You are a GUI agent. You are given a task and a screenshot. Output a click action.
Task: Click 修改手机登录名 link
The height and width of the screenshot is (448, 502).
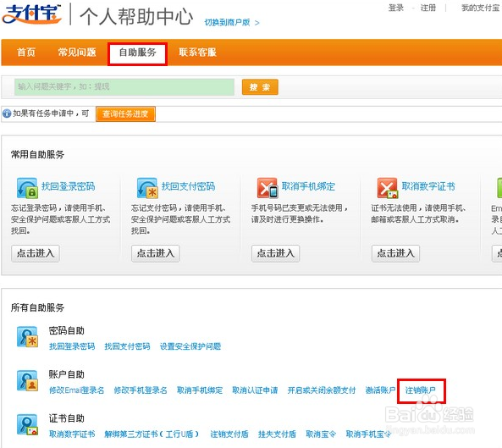pyautogui.click(x=141, y=390)
